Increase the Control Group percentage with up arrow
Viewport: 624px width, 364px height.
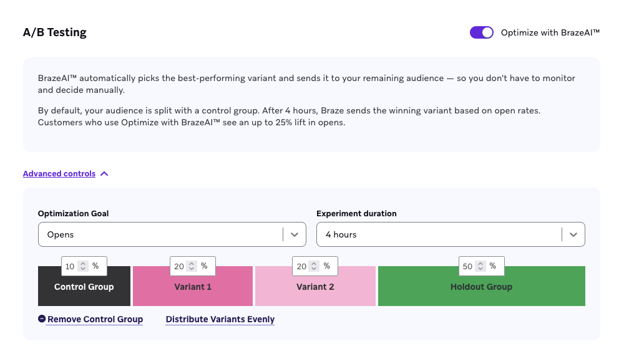coord(83,264)
